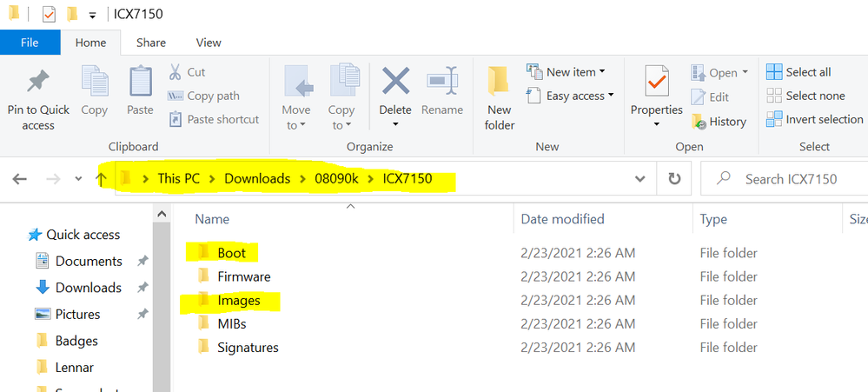Go up one folder level
The width and height of the screenshot is (868, 392).
101,179
